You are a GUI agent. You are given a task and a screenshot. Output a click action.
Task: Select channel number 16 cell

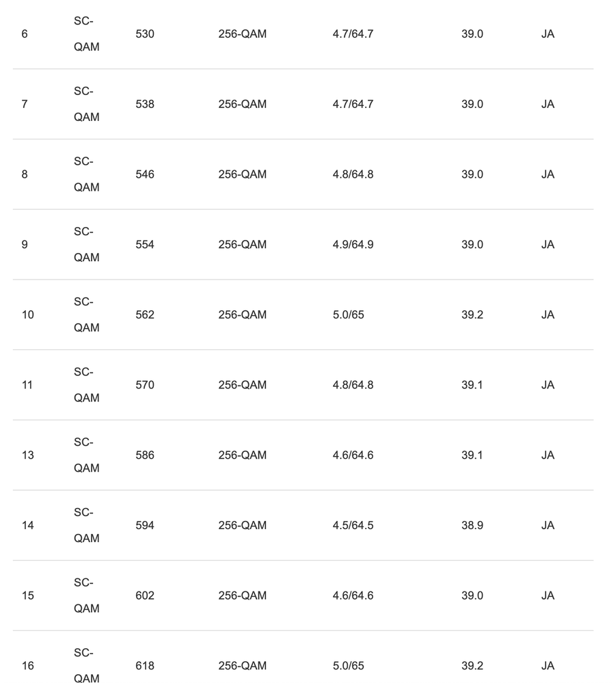click(x=27, y=666)
